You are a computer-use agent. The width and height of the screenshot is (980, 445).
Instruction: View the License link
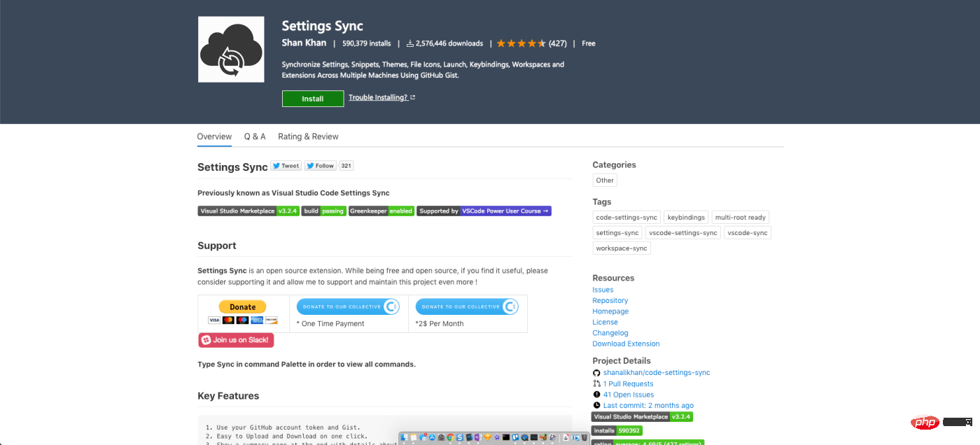coord(605,323)
